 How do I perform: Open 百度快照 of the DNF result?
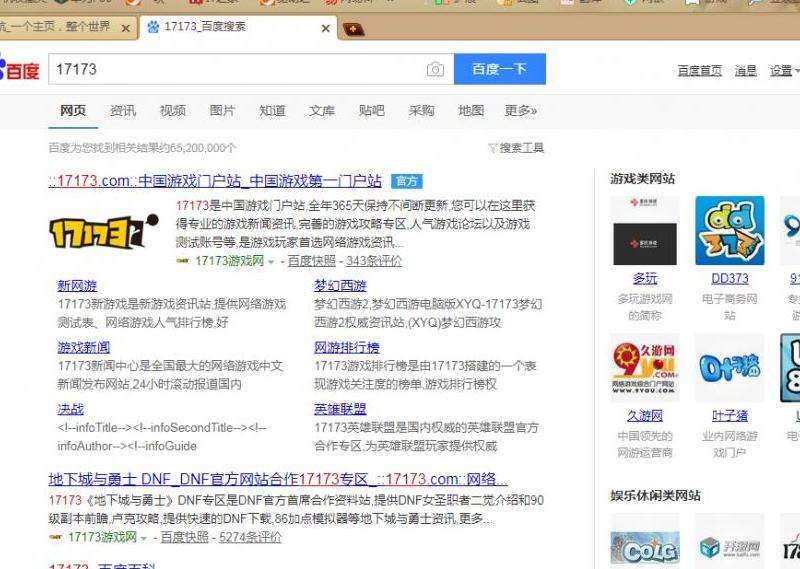point(185,537)
